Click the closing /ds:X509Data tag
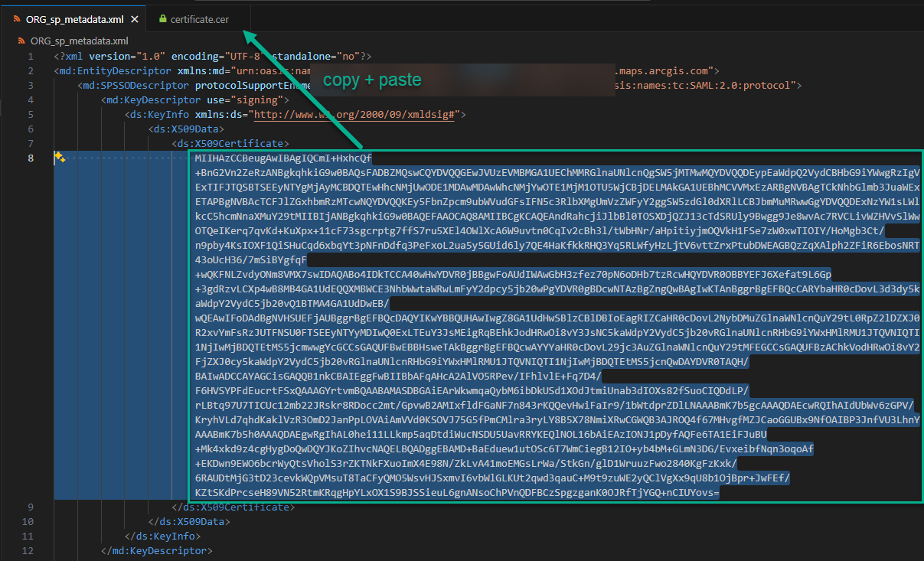This screenshot has height=561, width=924. tap(189, 521)
